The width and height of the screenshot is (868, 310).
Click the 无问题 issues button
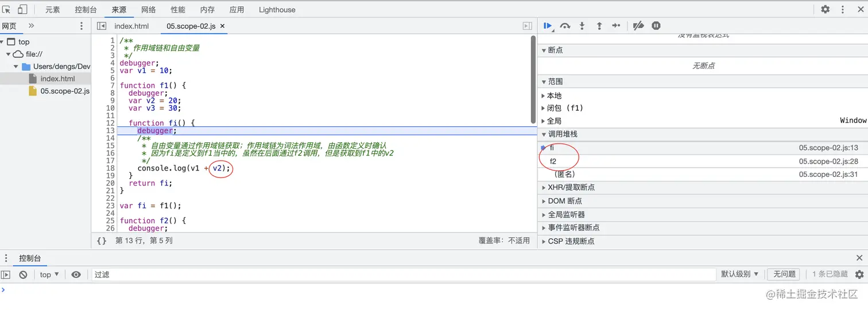click(x=784, y=274)
